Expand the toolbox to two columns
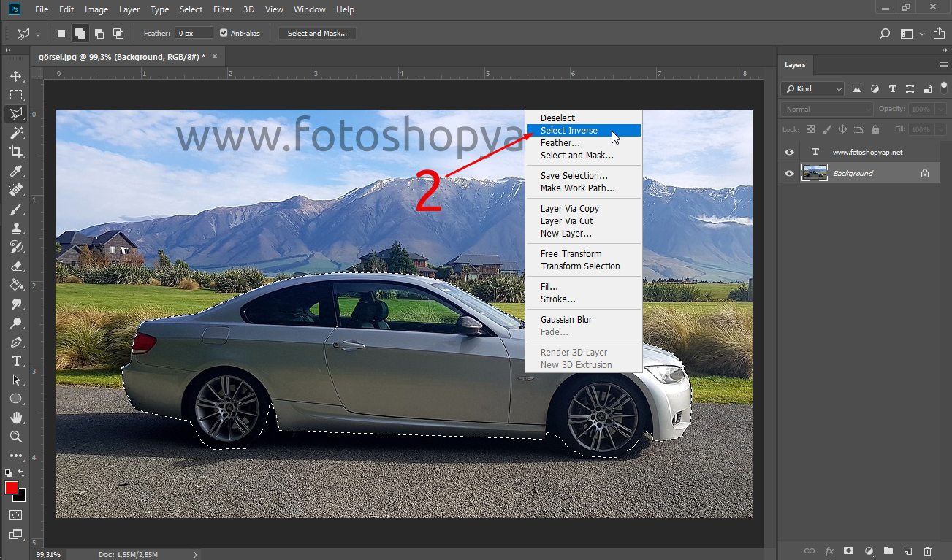 coord(8,50)
